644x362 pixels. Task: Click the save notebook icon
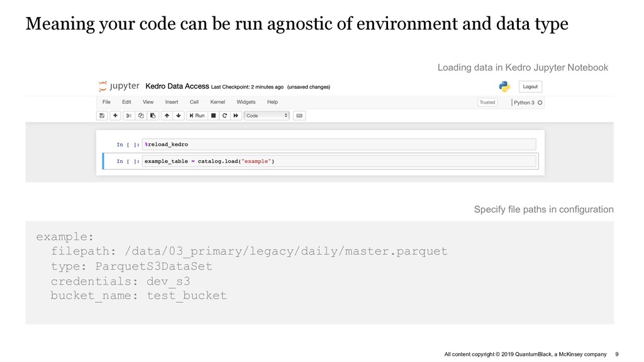pyautogui.click(x=102, y=116)
